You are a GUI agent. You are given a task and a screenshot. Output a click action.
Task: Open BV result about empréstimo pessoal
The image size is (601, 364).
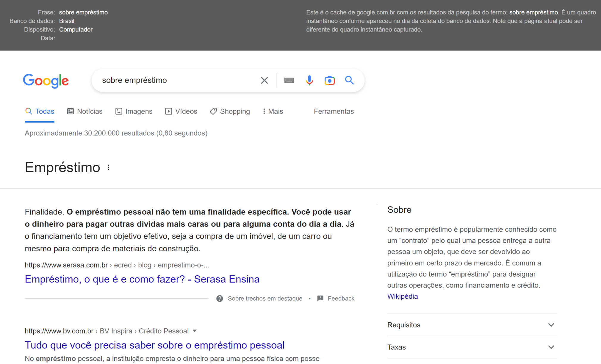point(155,345)
